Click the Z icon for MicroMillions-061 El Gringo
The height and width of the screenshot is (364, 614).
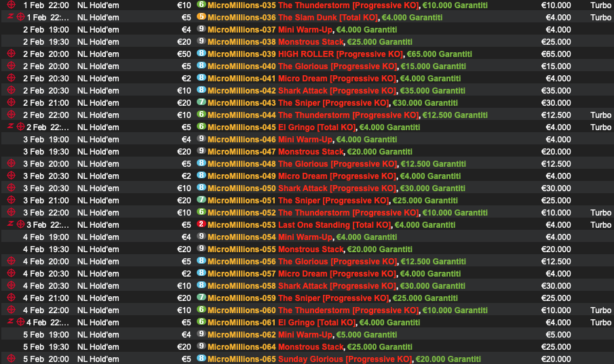point(11,321)
